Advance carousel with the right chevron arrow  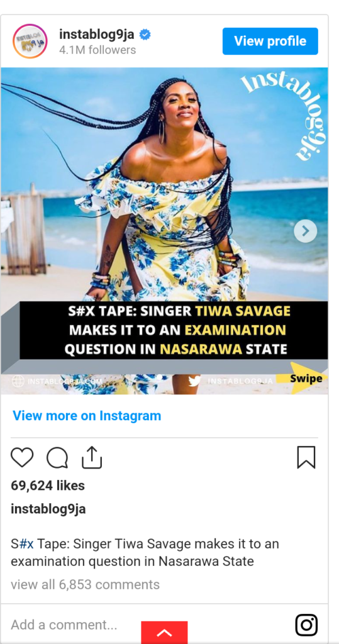[305, 231]
